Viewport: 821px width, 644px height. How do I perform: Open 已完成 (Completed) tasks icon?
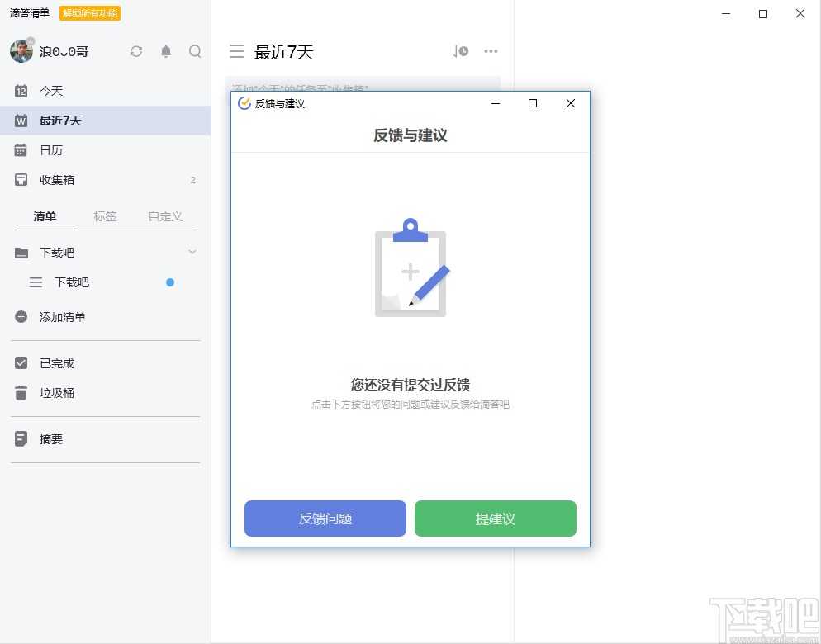21,363
